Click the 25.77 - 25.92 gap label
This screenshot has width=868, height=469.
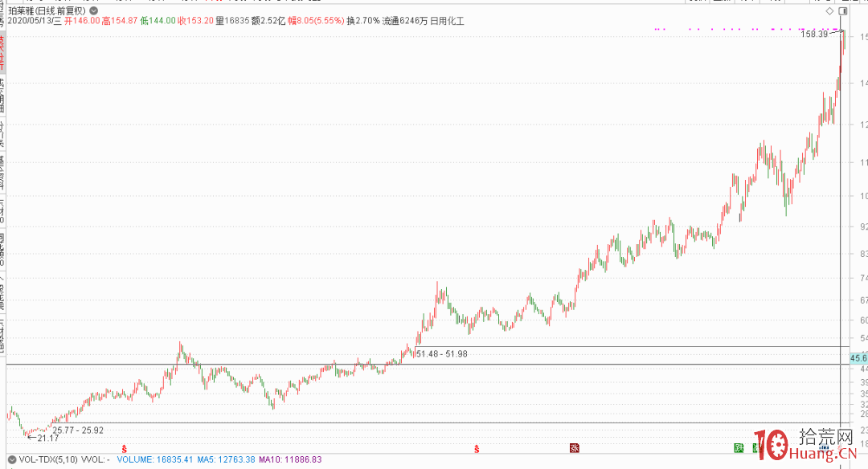pyautogui.click(x=78, y=430)
